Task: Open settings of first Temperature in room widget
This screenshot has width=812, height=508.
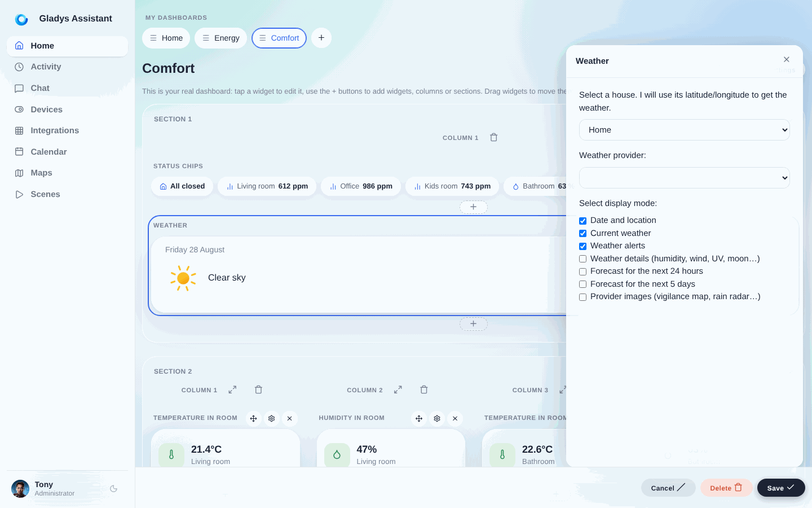Action: (x=272, y=418)
